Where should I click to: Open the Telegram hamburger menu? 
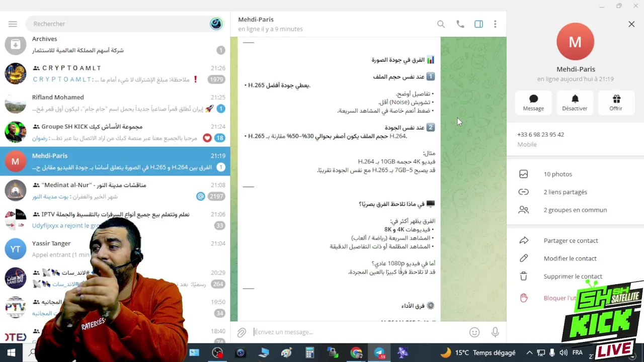(13, 24)
